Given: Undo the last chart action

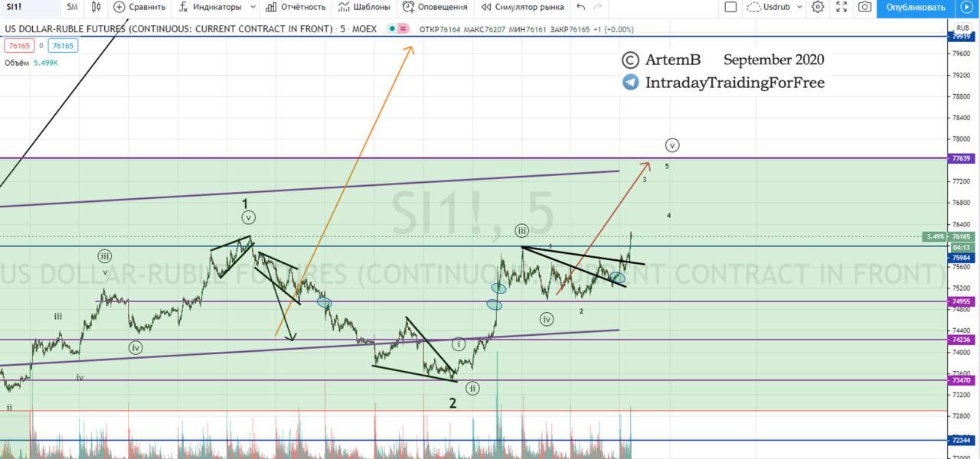Looking at the screenshot, I should pyautogui.click(x=581, y=7).
